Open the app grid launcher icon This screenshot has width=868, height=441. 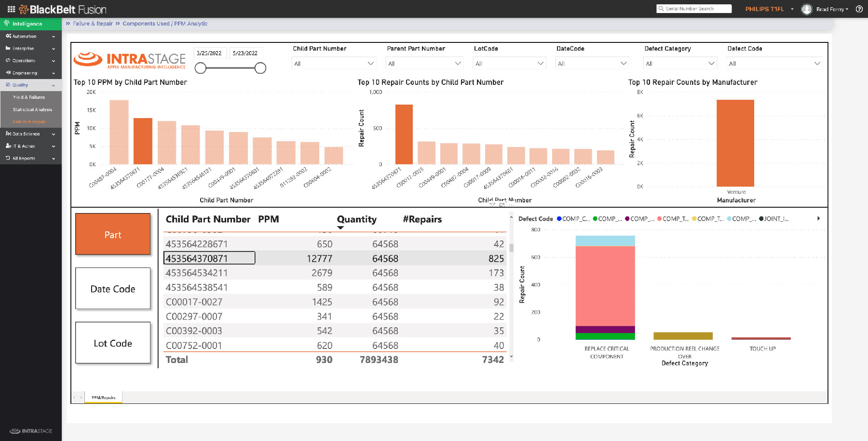click(11, 9)
